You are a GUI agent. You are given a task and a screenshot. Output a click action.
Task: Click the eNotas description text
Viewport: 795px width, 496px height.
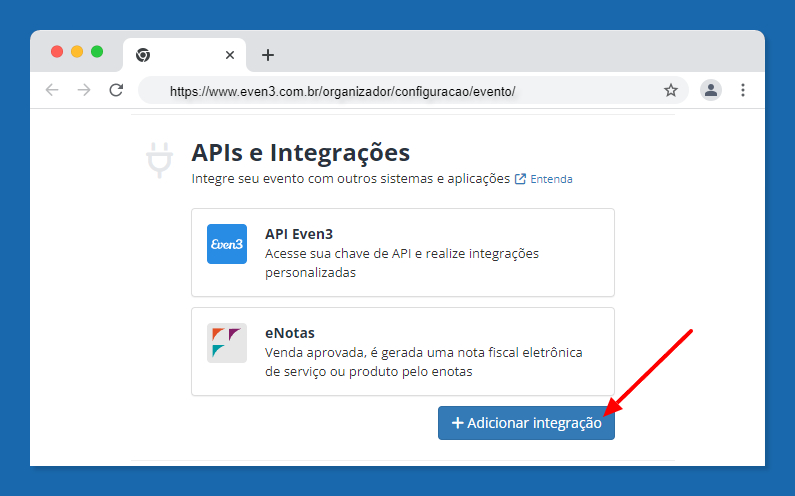pyautogui.click(x=423, y=362)
